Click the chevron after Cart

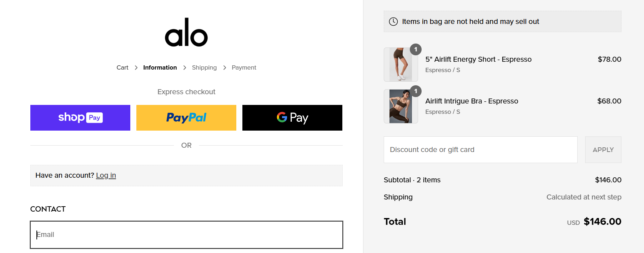(136, 67)
